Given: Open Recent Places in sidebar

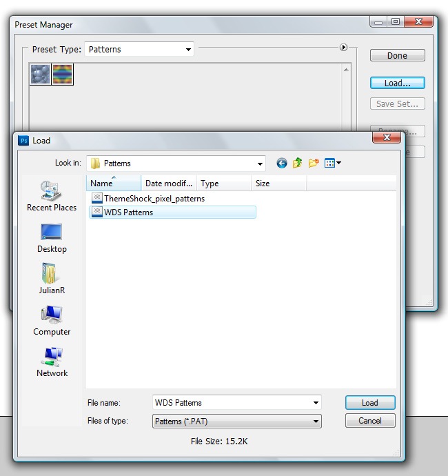Looking at the screenshot, I should click(52, 197).
